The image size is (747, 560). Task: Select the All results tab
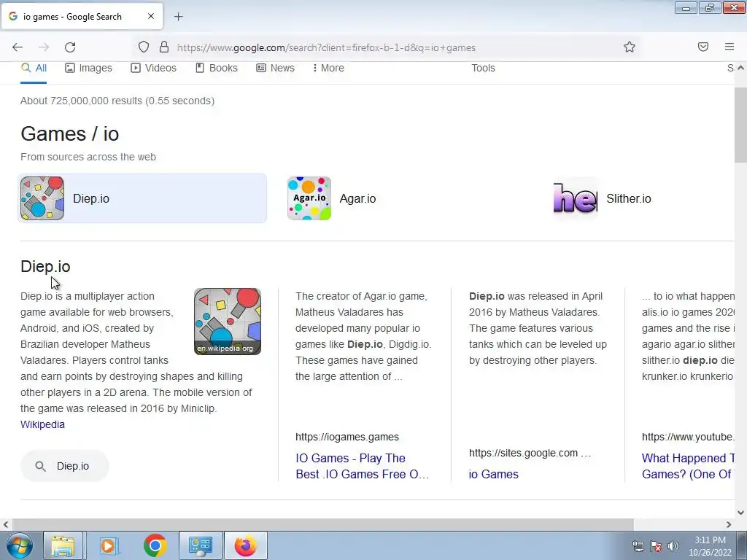[x=34, y=68]
